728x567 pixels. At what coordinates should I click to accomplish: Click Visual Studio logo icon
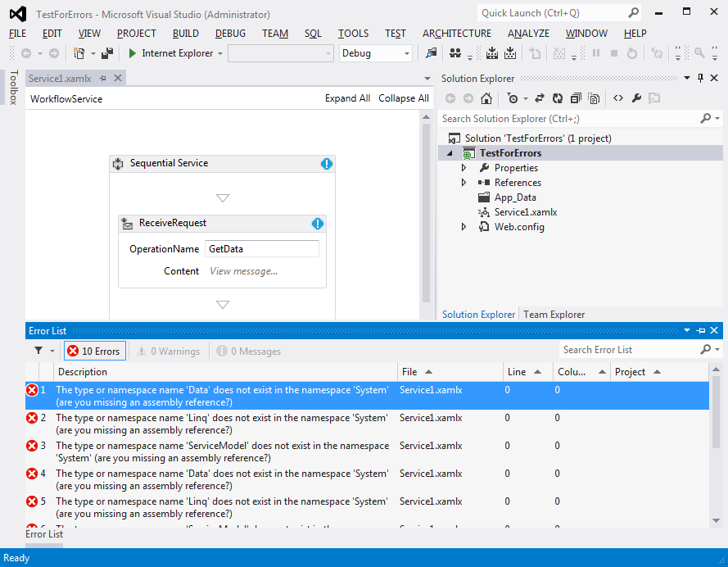18,15
